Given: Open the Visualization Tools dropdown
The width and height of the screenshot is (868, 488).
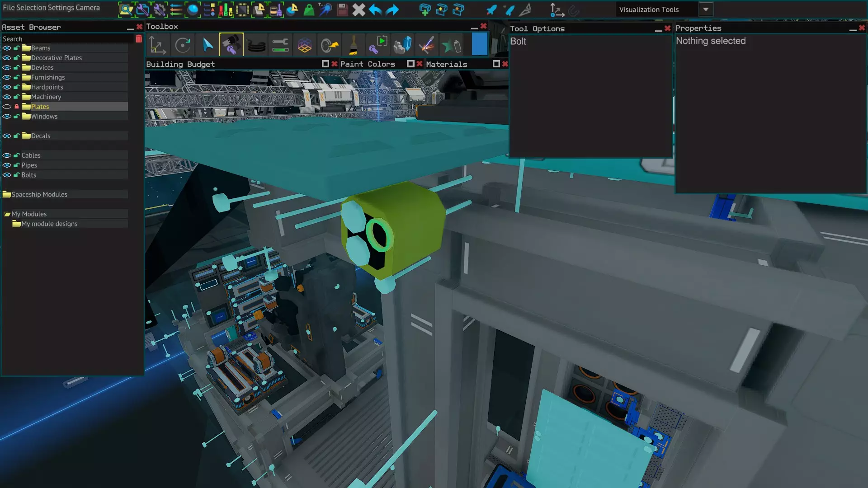Looking at the screenshot, I should pyautogui.click(x=705, y=9).
